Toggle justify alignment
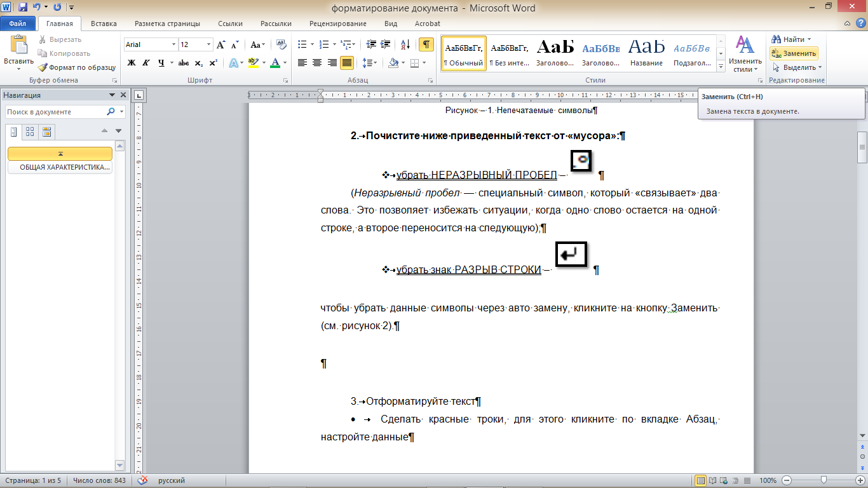868x488 pixels. point(347,62)
